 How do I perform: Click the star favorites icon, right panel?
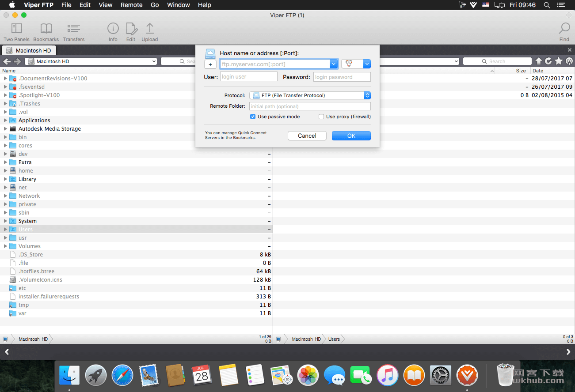click(559, 61)
